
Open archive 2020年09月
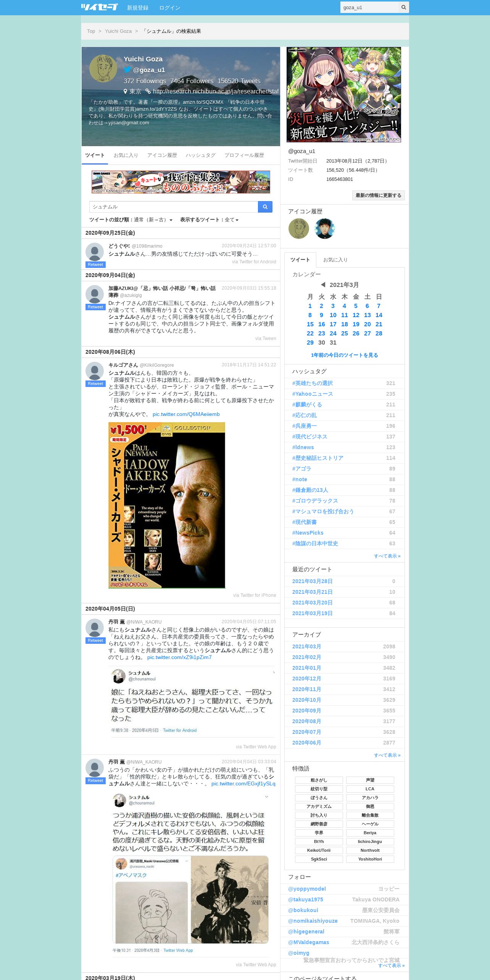click(307, 711)
